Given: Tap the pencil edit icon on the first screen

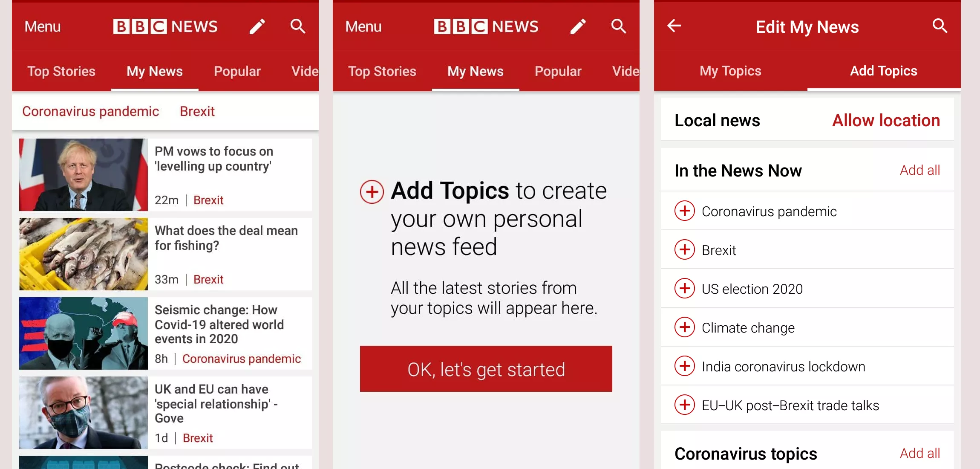Looking at the screenshot, I should point(257,26).
